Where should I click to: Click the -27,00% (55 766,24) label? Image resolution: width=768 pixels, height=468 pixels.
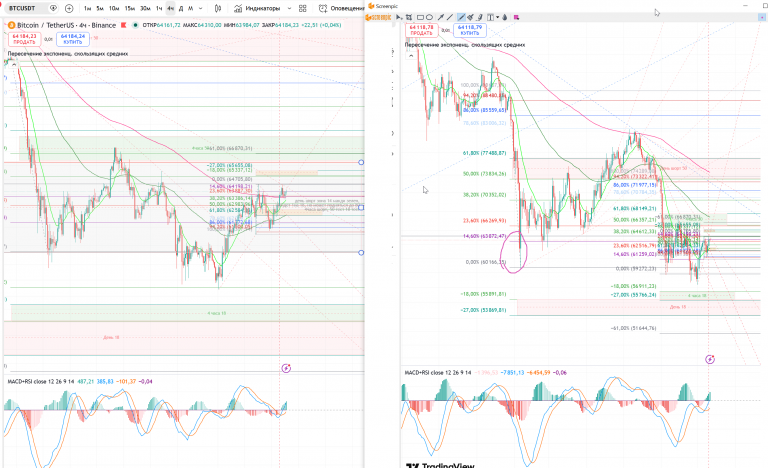633,295
